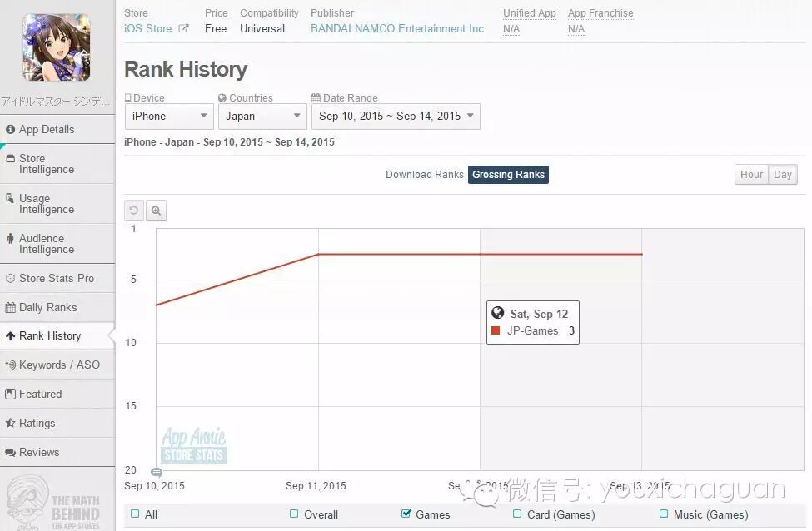Click the Audience Intelligence person icon
The image size is (812, 531).
point(10,239)
